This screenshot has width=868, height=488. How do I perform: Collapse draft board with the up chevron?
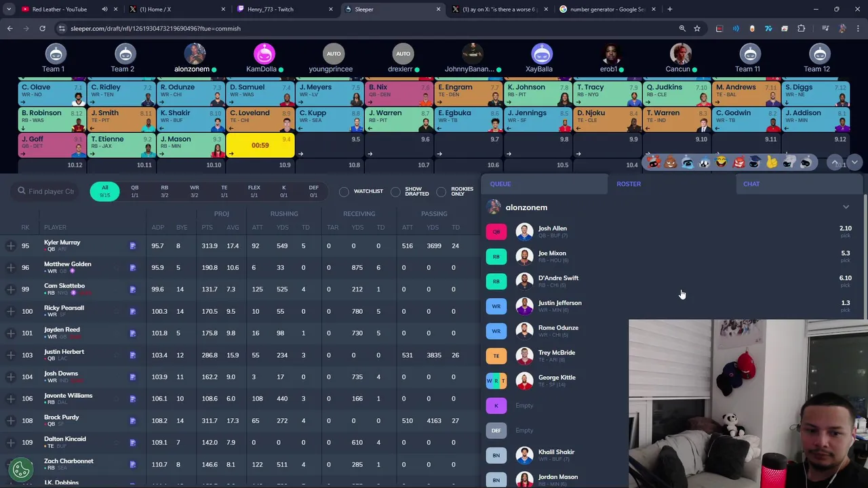(835, 163)
